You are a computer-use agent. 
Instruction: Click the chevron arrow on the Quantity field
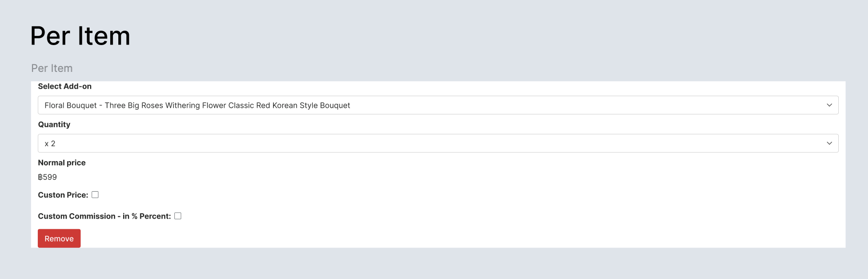point(829,143)
